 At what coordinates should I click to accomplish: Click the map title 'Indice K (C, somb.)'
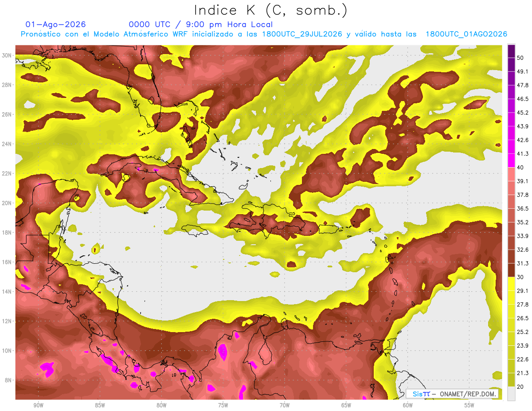coord(270,10)
